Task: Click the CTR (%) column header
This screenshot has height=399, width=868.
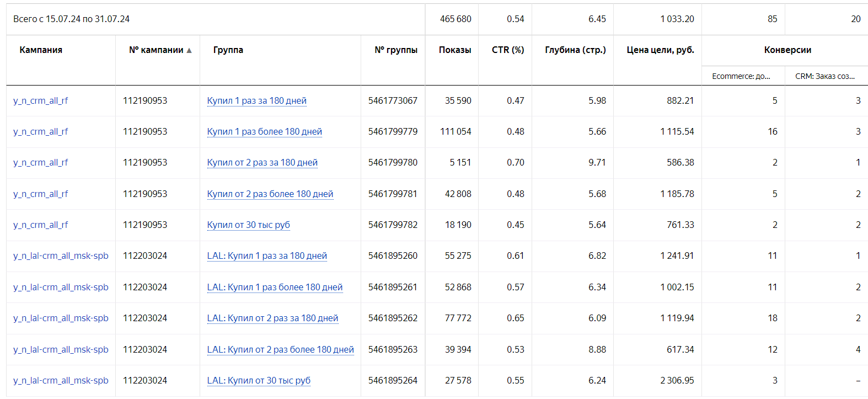Action: click(507, 50)
